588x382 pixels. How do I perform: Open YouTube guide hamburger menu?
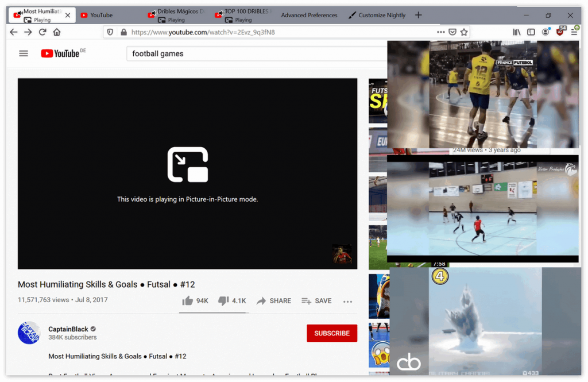24,53
